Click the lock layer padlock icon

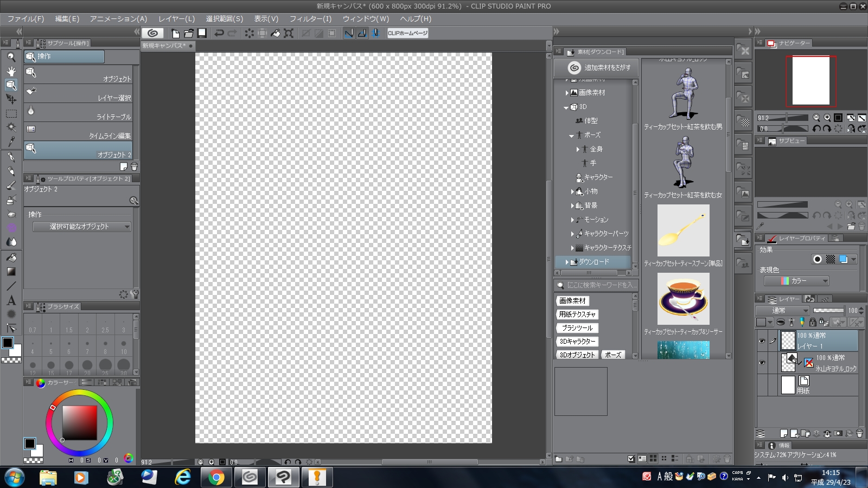click(x=812, y=322)
